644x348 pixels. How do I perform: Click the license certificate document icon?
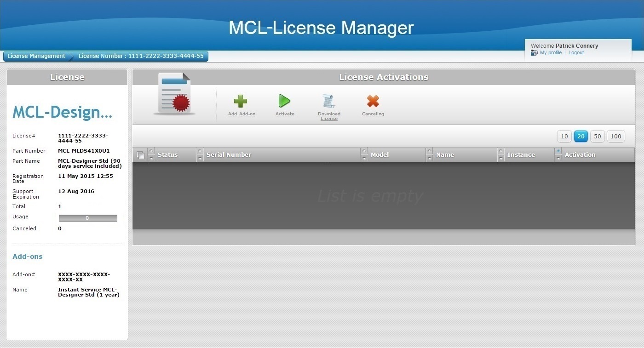pos(174,94)
